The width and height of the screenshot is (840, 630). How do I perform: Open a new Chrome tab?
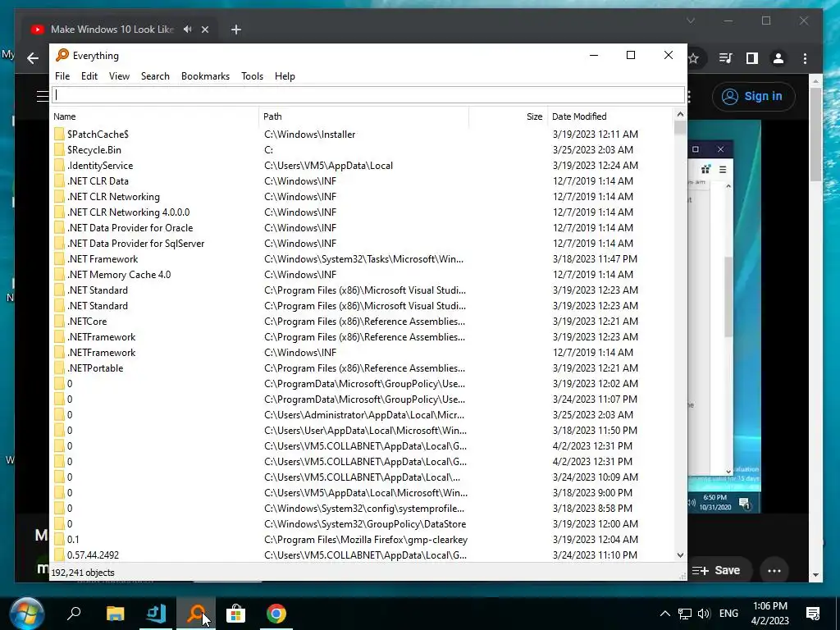(x=235, y=30)
